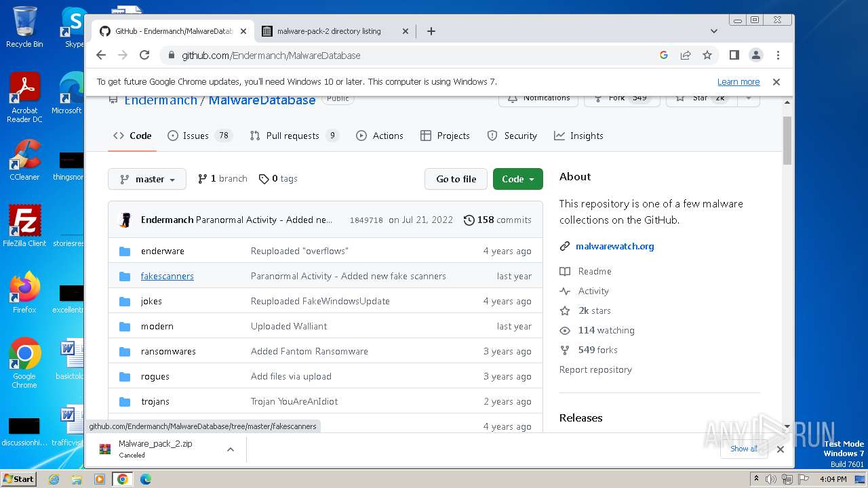Reload the GitHub page
This screenshot has height=488, width=868.
pyautogui.click(x=144, y=55)
